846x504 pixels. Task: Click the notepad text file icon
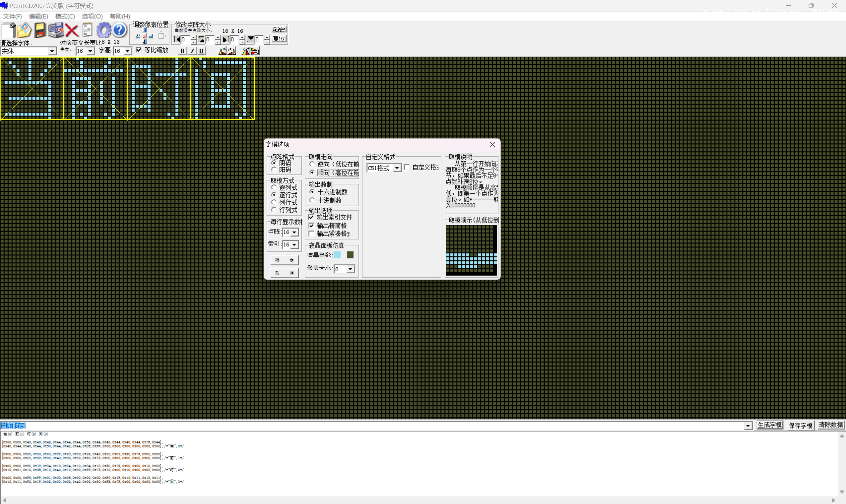coord(87,30)
